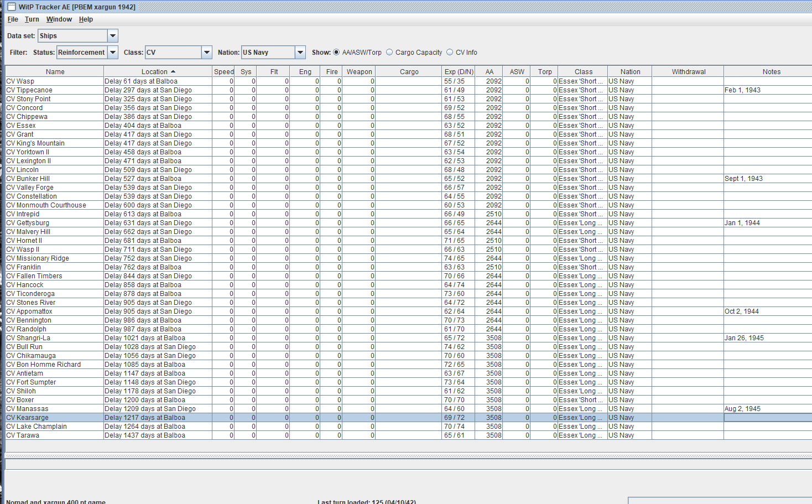Open the Help menu
This screenshot has width=812, height=504.
pyautogui.click(x=86, y=19)
